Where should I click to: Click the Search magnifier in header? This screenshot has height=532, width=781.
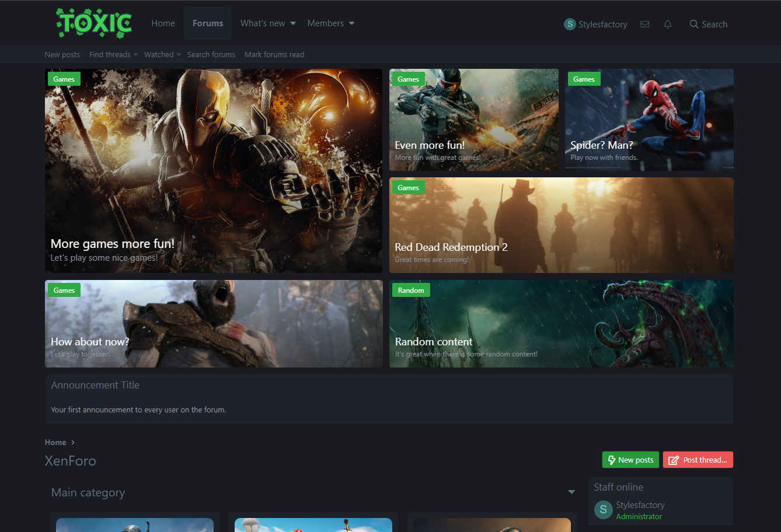click(694, 24)
